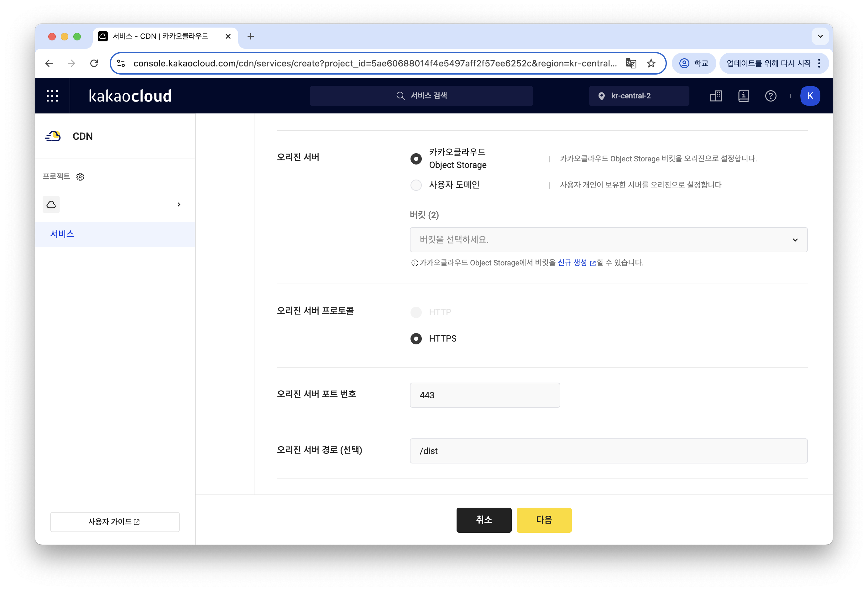
Task: Click the site information icon in the address bar
Action: point(121,64)
